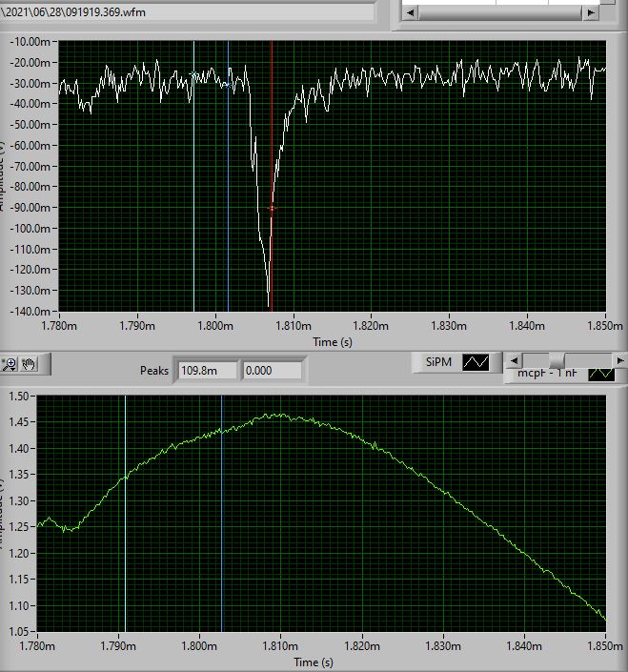The width and height of the screenshot is (628, 672).
Task: Click the blue cursor line in the bottom graph
Action: point(221,514)
